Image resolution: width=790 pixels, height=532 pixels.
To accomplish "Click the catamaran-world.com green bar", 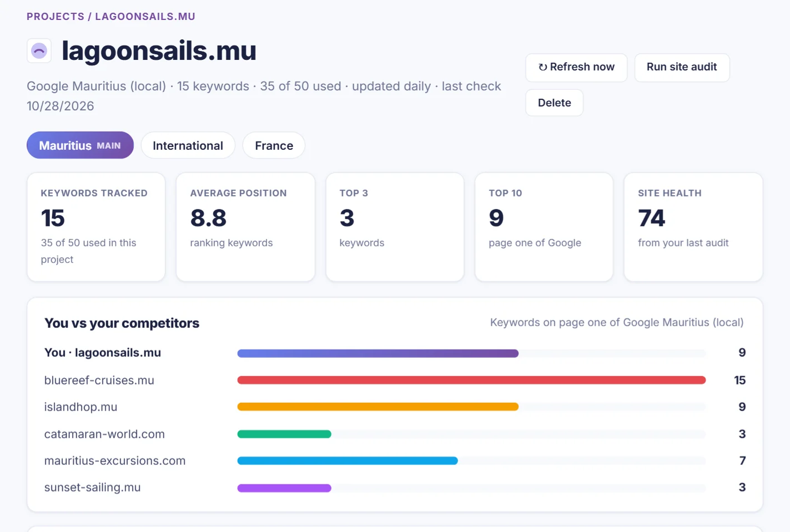I will click(284, 434).
